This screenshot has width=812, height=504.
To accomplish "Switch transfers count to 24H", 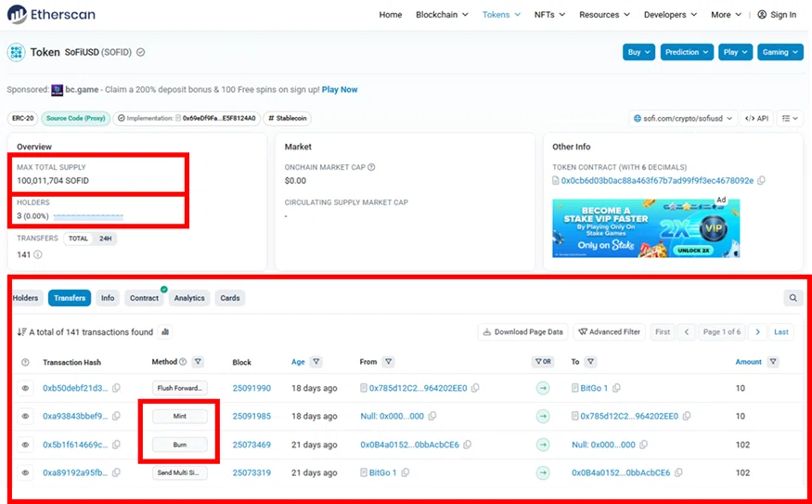I will pyautogui.click(x=106, y=239).
